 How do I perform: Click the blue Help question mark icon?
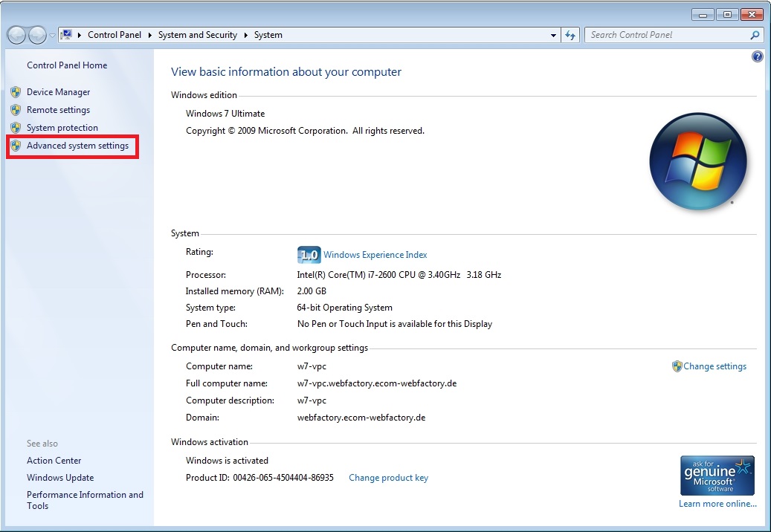(x=758, y=56)
